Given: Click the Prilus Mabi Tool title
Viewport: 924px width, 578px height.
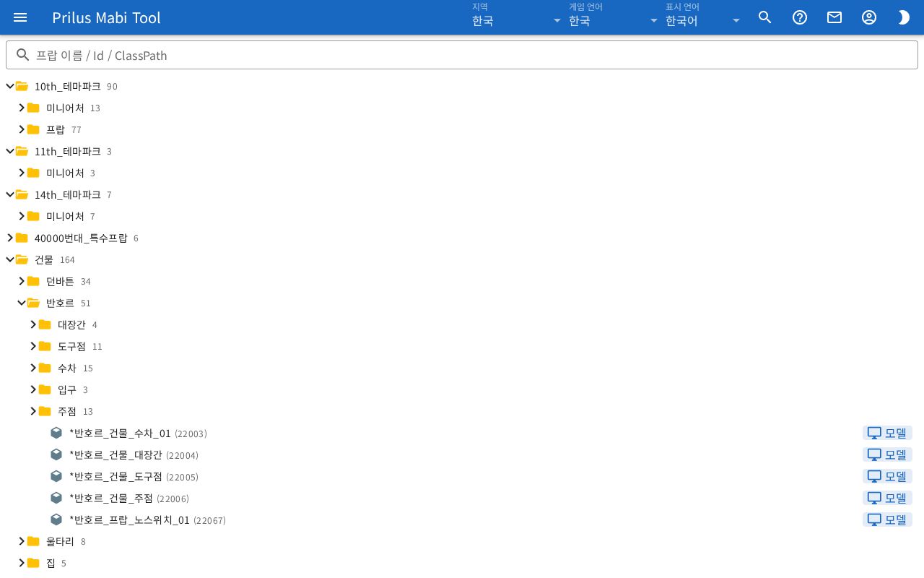Looking at the screenshot, I should 106,17.
